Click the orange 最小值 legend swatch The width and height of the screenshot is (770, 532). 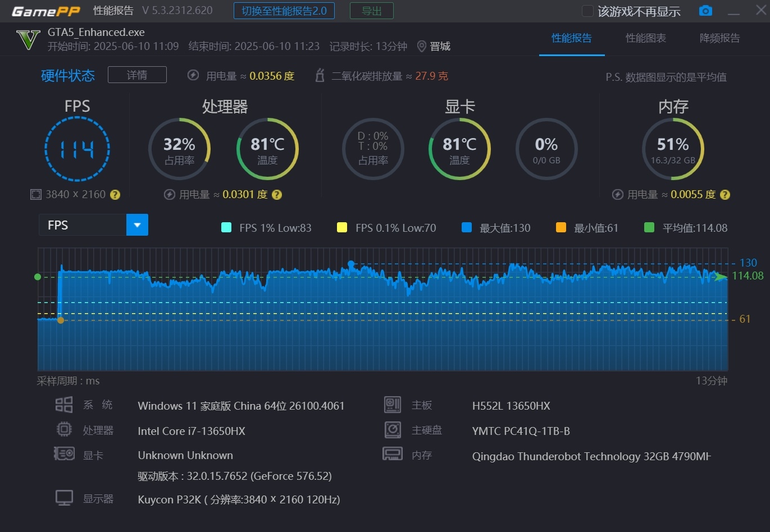point(561,228)
